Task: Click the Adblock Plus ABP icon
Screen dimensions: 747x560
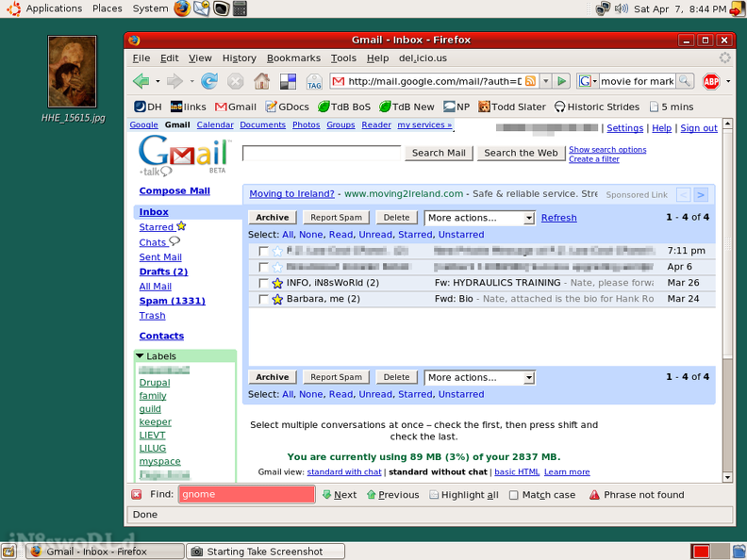Action: click(x=711, y=81)
